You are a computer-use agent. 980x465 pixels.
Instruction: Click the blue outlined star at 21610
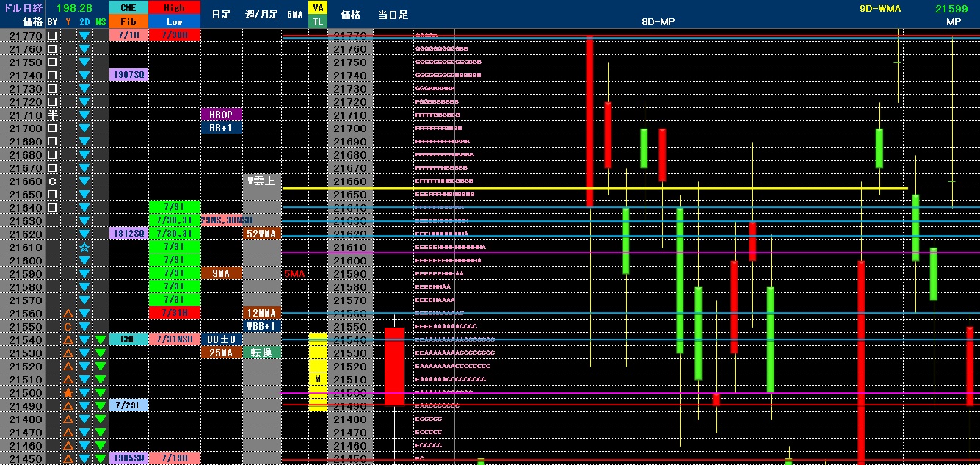pyautogui.click(x=84, y=248)
